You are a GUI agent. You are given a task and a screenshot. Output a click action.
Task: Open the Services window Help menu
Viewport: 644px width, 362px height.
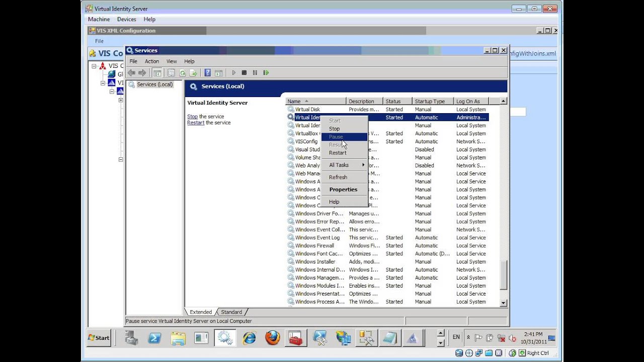pyautogui.click(x=189, y=61)
